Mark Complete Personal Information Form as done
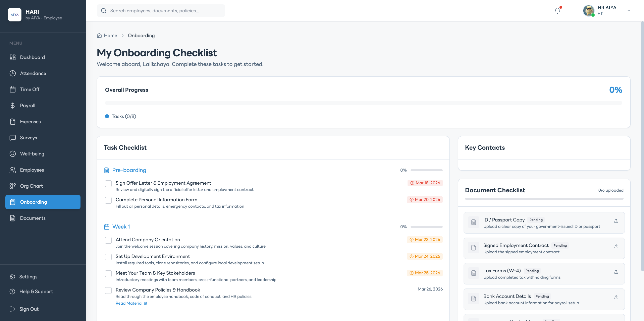The height and width of the screenshot is (321, 644). coord(108,200)
